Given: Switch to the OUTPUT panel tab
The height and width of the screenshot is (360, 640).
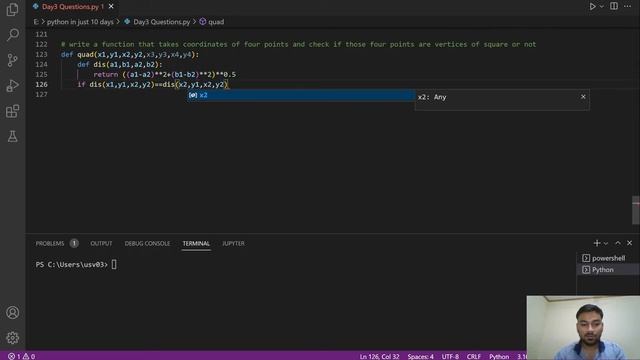Looking at the screenshot, I should (101, 243).
